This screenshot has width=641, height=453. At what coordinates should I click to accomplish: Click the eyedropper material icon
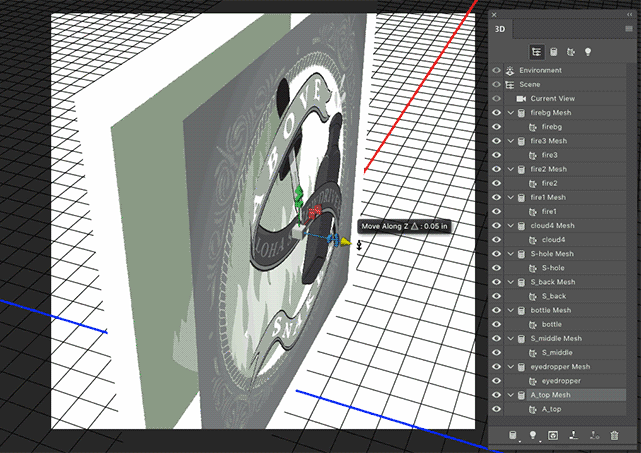point(532,381)
